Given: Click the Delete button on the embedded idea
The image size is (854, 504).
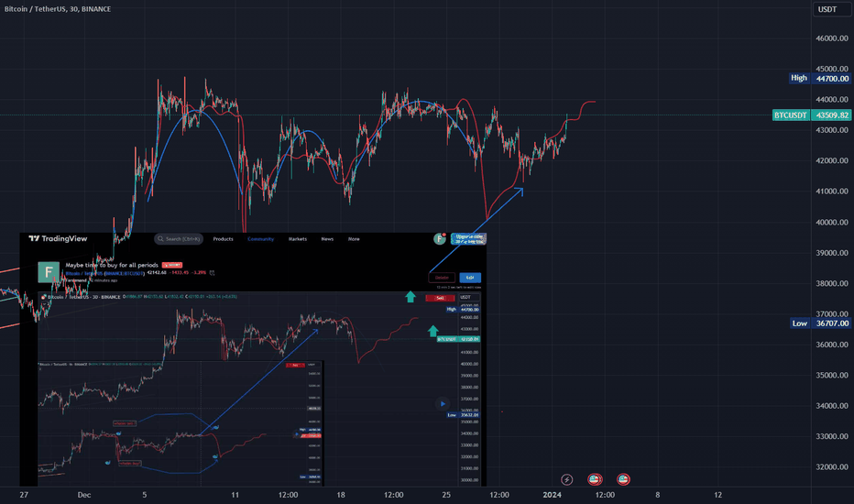Looking at the screenshot, I should pos(442,278).
